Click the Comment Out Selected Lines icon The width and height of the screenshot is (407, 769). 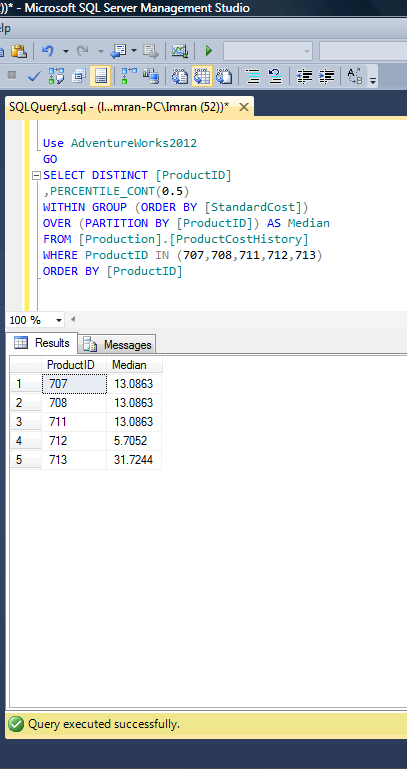(x=253, y=76)
